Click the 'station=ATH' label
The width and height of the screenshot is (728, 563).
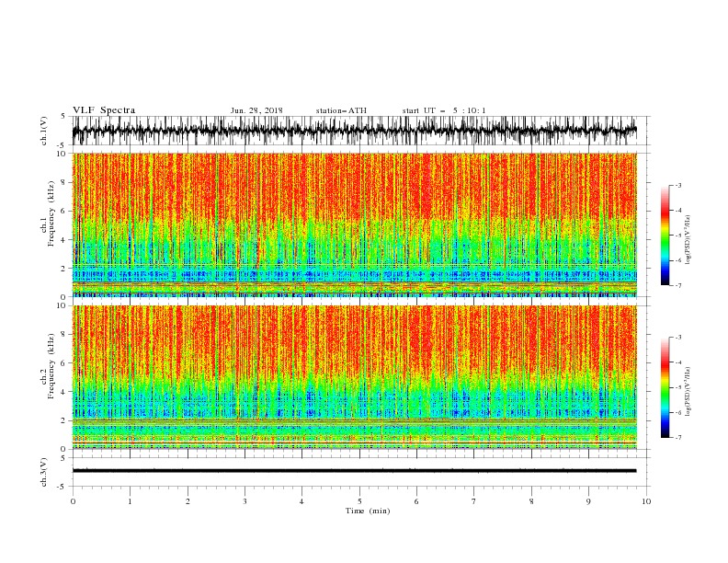(341, 110)
